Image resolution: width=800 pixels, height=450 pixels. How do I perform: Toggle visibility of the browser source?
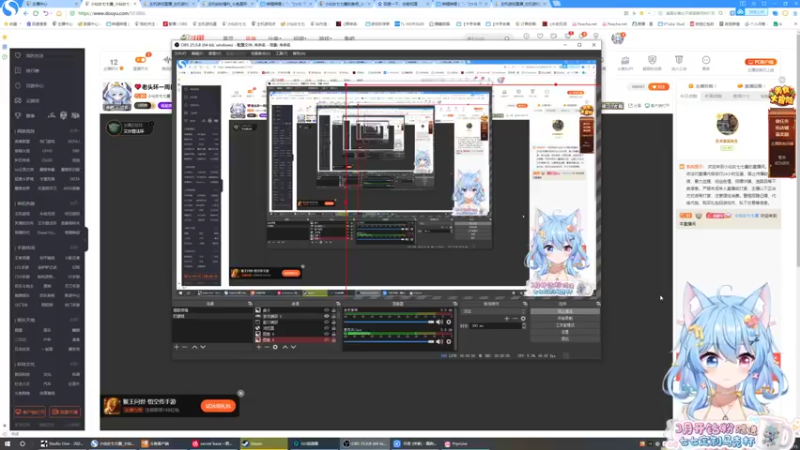tap(327, 328)
